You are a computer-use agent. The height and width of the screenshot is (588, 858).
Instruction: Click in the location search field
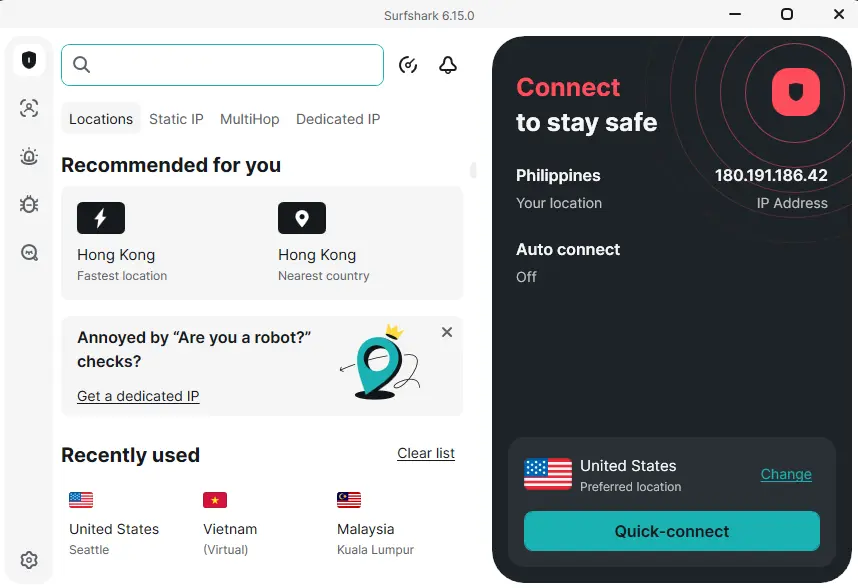pos(222,65)
